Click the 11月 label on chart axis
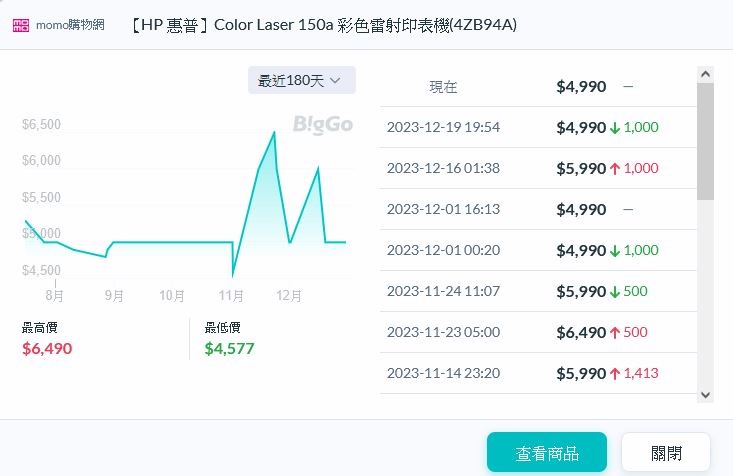This screenshot has width=733, height=476. point(231,296)
